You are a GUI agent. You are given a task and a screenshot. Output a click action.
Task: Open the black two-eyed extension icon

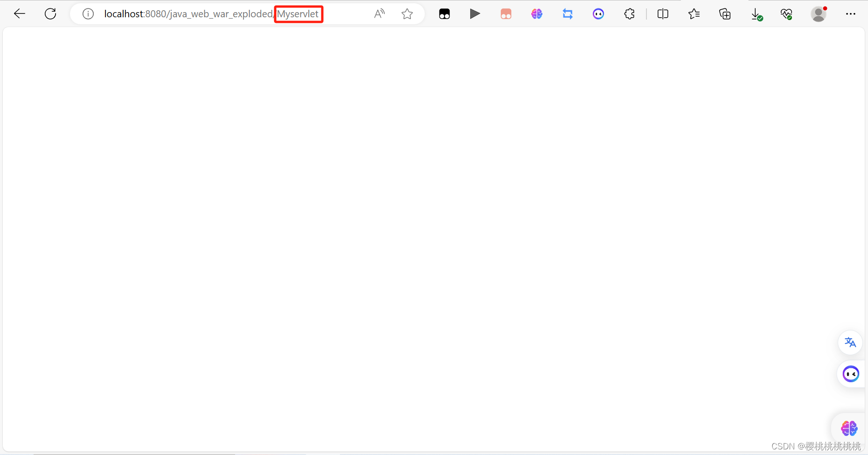coord(444,14)
